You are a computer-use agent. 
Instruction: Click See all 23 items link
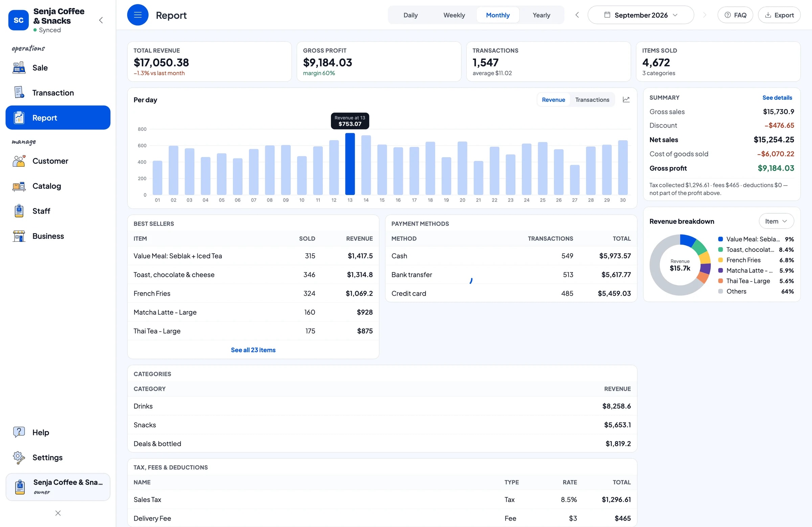click(x=253, y=350)
